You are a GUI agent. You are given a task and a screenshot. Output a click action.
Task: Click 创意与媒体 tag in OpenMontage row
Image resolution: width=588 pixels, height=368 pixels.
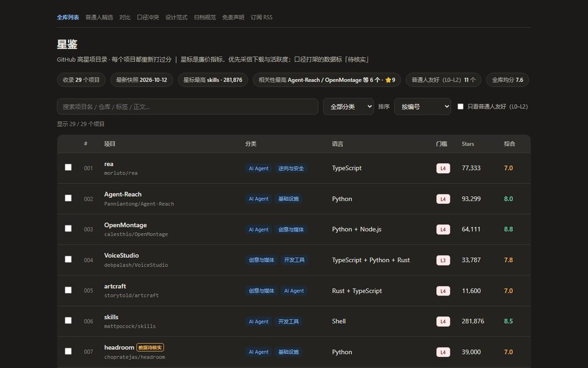[291, 230]
